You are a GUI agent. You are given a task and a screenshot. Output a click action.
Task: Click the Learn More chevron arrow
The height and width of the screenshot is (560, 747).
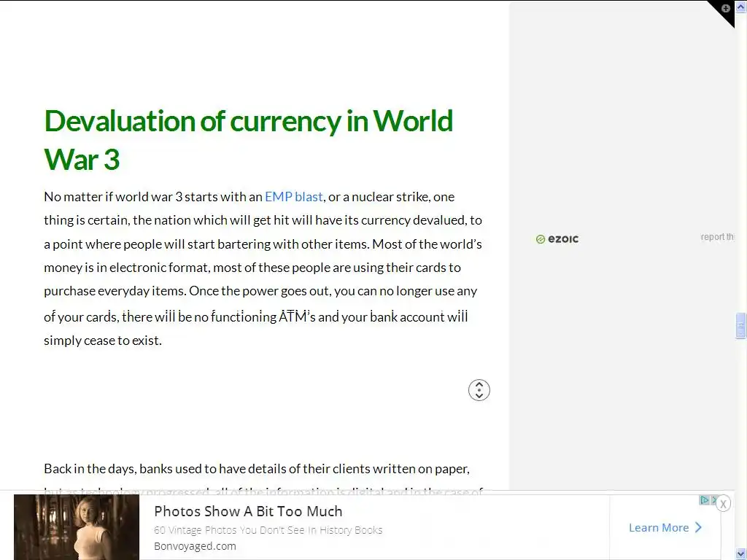pyautogui.click(x=698, y=527)
